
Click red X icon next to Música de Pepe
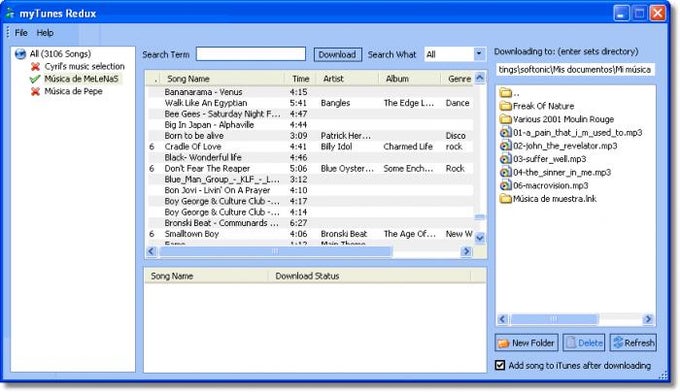click(x=35, y=91)
